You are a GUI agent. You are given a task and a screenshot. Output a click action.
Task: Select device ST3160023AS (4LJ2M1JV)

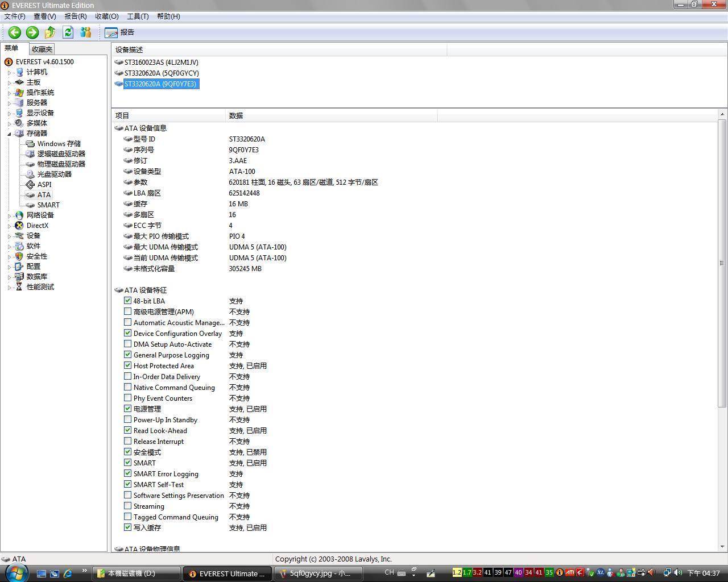(x=161, y=63)
